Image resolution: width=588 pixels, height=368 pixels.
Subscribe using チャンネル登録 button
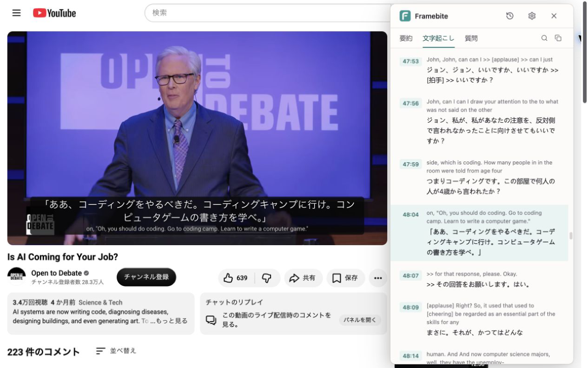click(147, 277)
